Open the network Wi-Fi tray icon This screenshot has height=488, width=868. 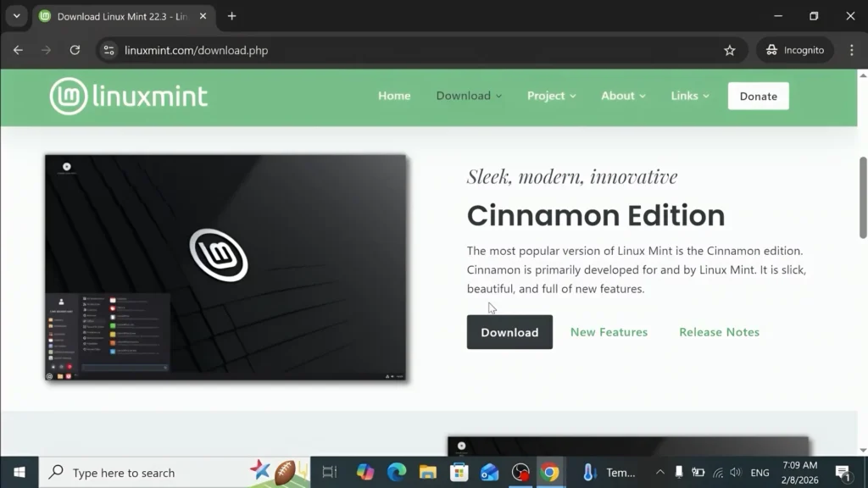[718, 473]
